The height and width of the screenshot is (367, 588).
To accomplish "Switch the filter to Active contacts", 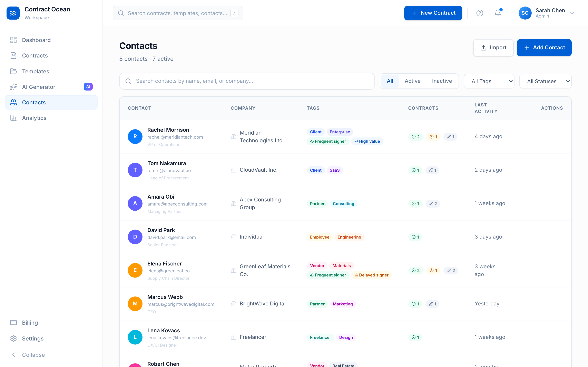I will 412,81.
